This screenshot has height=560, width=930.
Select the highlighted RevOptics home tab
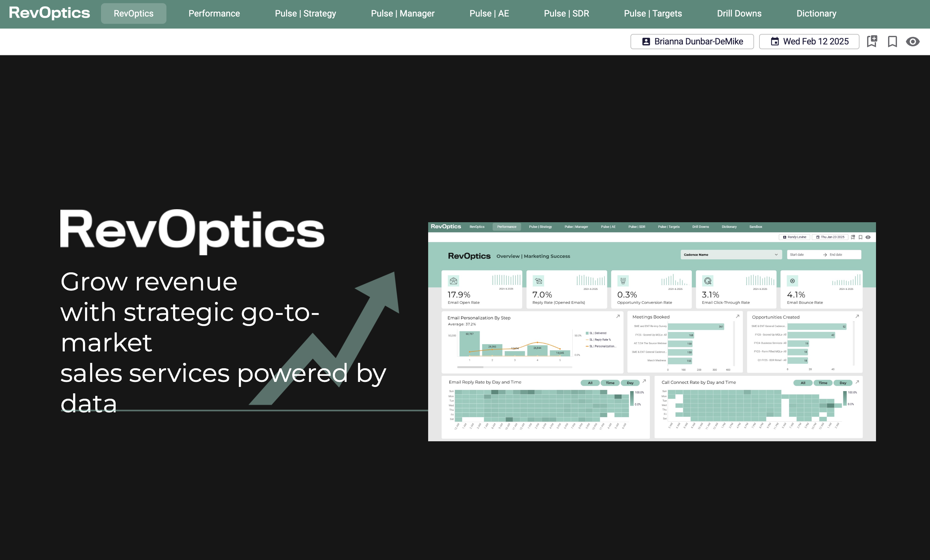point(133,14)
